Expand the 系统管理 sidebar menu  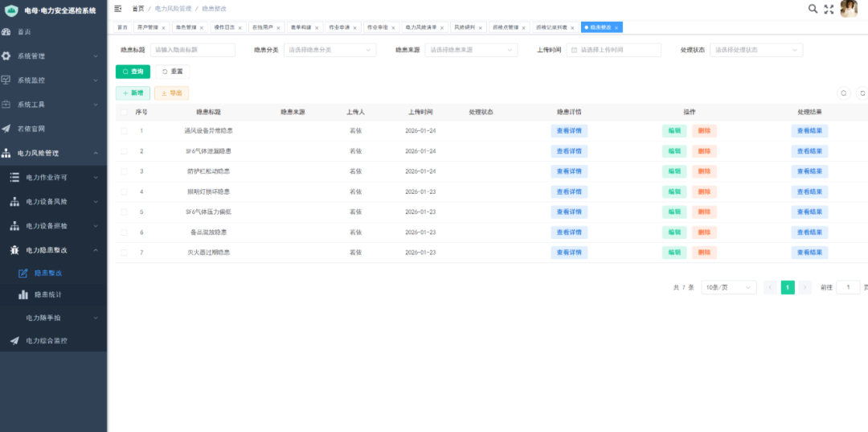[x=54, y=56]
